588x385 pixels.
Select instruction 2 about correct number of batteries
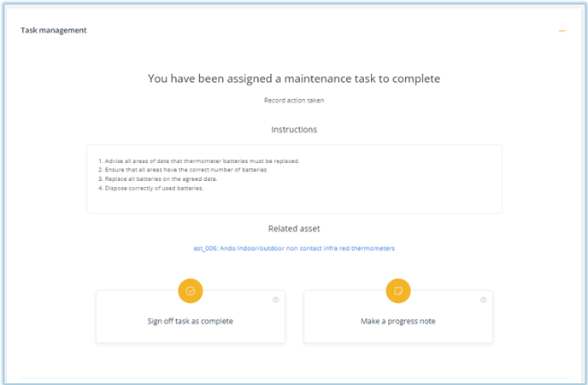coord(183,170)
